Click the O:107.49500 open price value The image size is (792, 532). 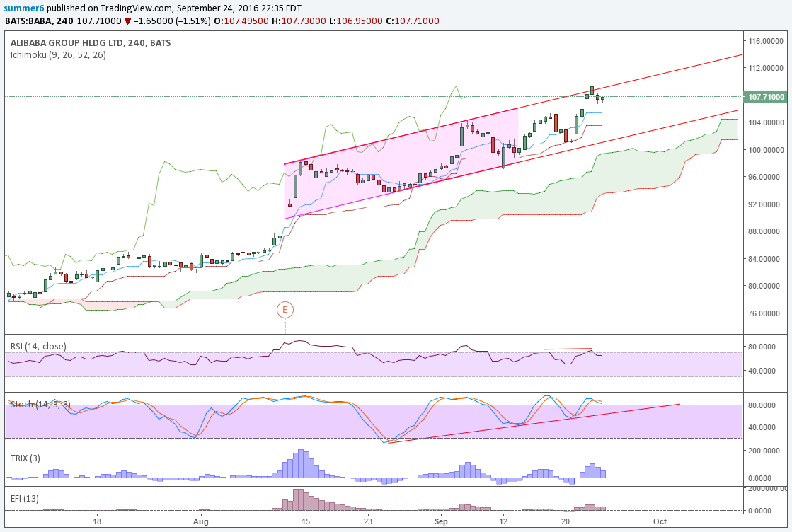coord(241,21)
